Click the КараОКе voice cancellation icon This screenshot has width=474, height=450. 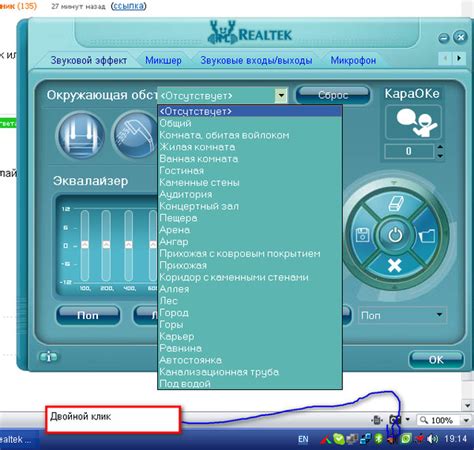point(413,122)
